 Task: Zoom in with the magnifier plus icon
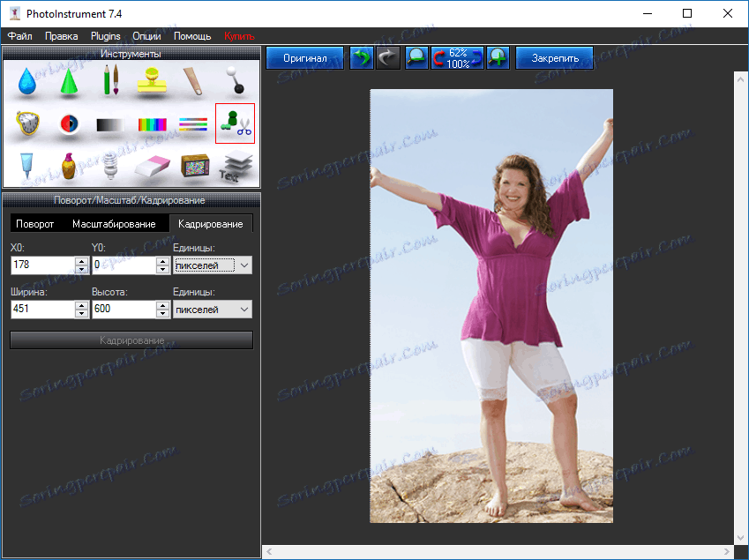(498, 58)
